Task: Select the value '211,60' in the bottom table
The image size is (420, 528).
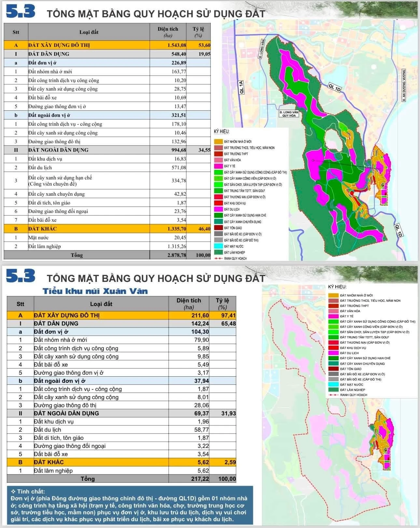Action: 200,315
